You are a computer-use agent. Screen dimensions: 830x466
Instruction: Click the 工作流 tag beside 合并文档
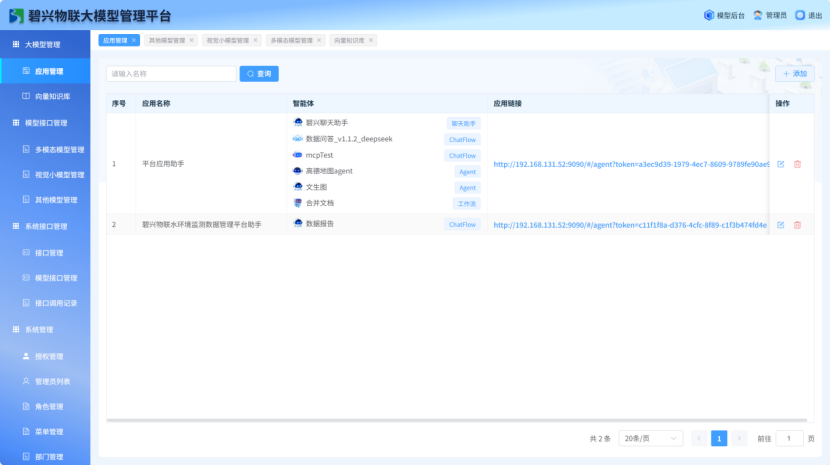coord(466,203)
